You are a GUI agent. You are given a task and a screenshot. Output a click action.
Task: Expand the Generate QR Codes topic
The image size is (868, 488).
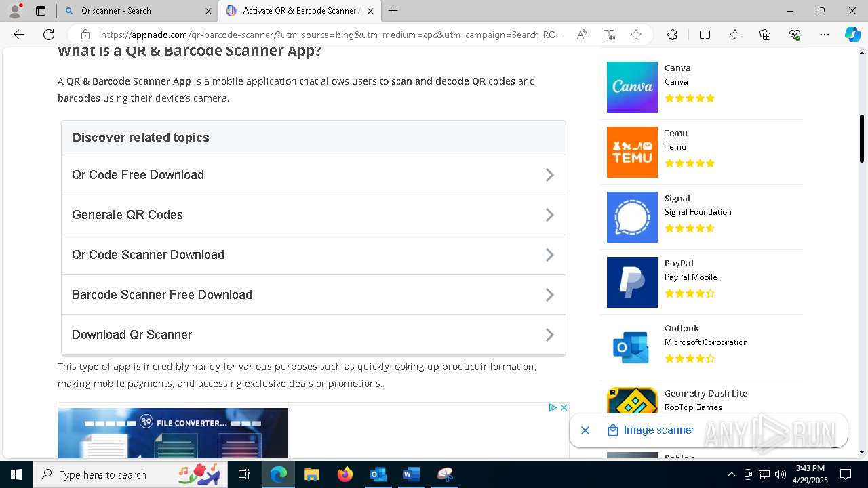tap(313, 215)
